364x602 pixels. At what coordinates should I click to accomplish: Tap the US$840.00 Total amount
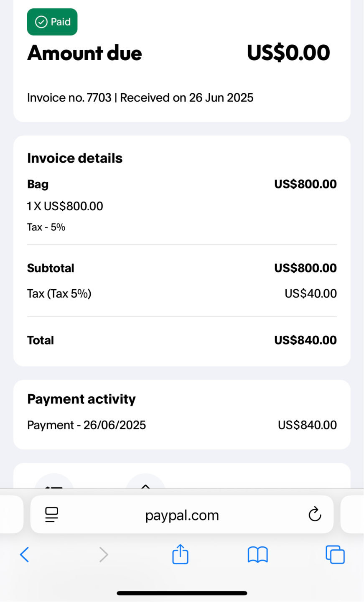click(x=305, y=340)
